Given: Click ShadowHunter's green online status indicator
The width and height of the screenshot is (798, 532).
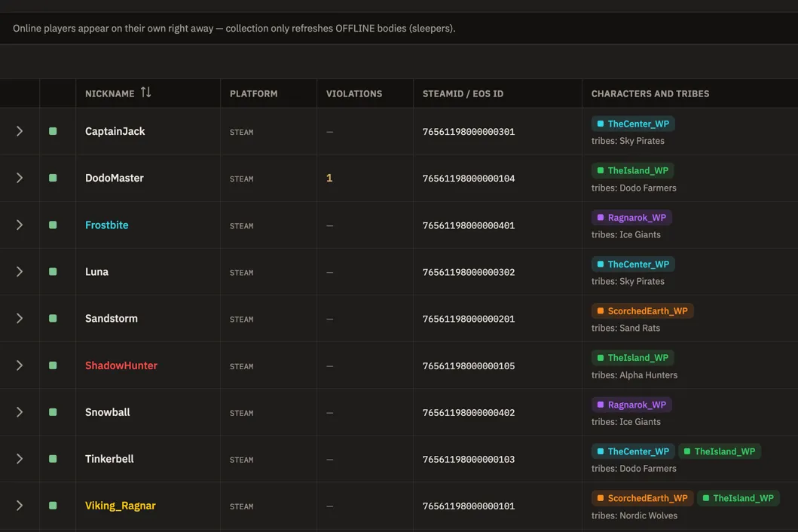Looking at the screenshot, I should (53, 365).
